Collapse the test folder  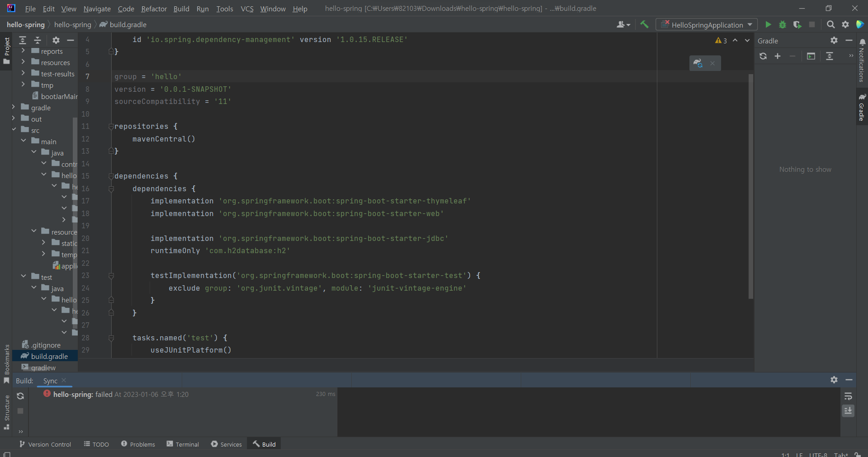click(x=23, y=277)
